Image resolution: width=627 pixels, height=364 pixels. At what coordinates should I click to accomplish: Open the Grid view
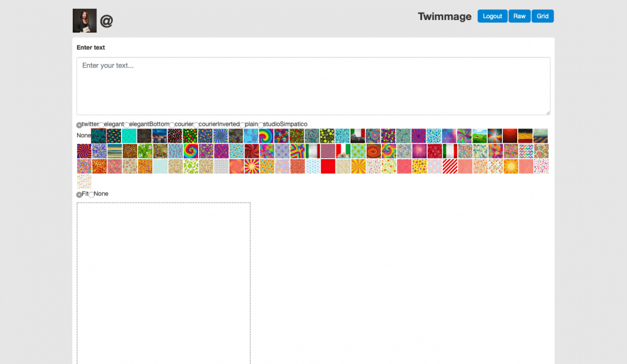pos(542,16)
